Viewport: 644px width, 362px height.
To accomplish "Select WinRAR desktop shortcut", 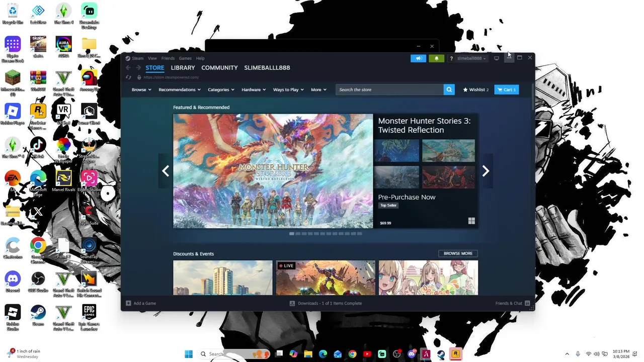I will point(38,80).
